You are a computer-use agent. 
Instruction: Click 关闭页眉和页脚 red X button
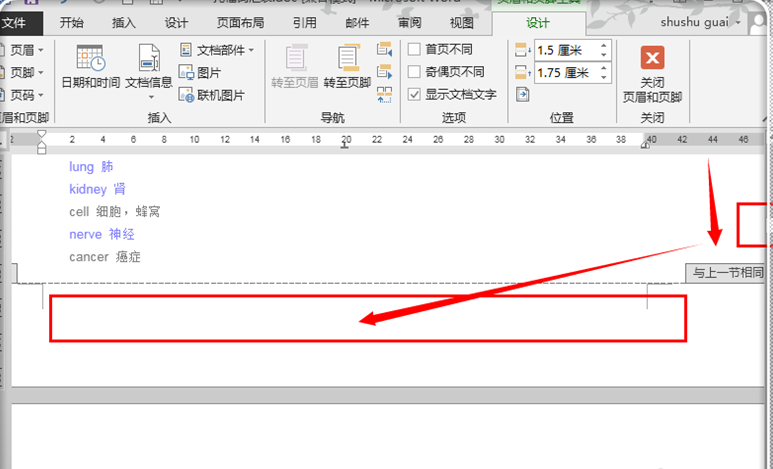652,58
